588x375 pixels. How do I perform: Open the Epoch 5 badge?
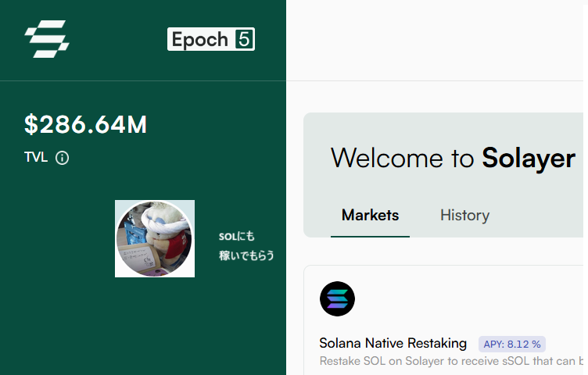click(x=211, y=39)
